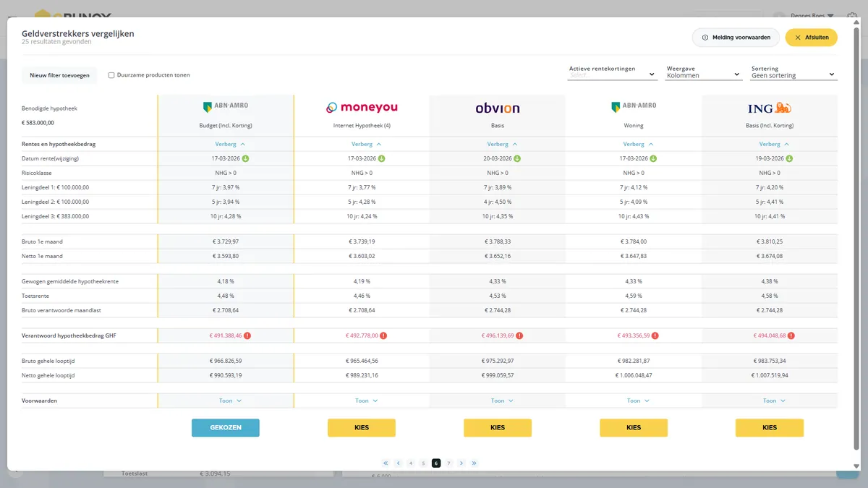Image resolution: width=868 pixels, height=488 pixels.
Task: Enable the Duurzame producten tonen checkbox
Action: 111,75
